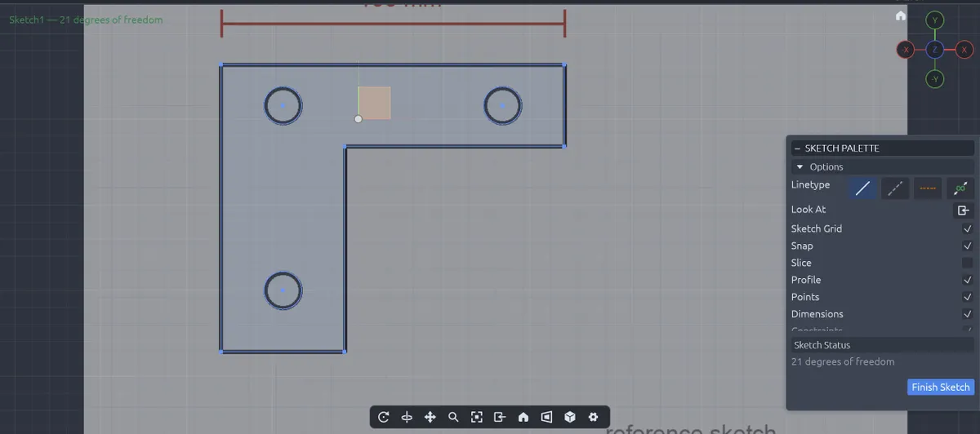This screenshot has width=980, height=434.
Task: Click the Sketch Status header
Action: (883, 345)
